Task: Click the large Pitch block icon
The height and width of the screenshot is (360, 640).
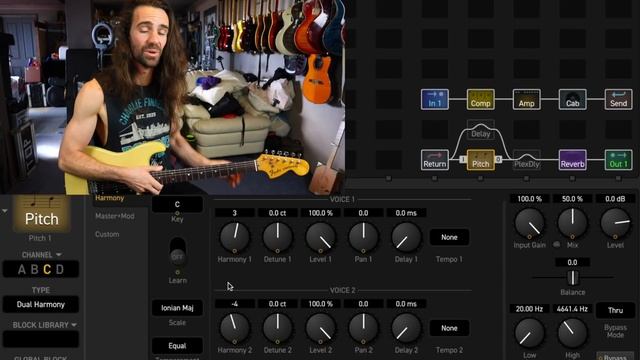Action: pos(41,213)
